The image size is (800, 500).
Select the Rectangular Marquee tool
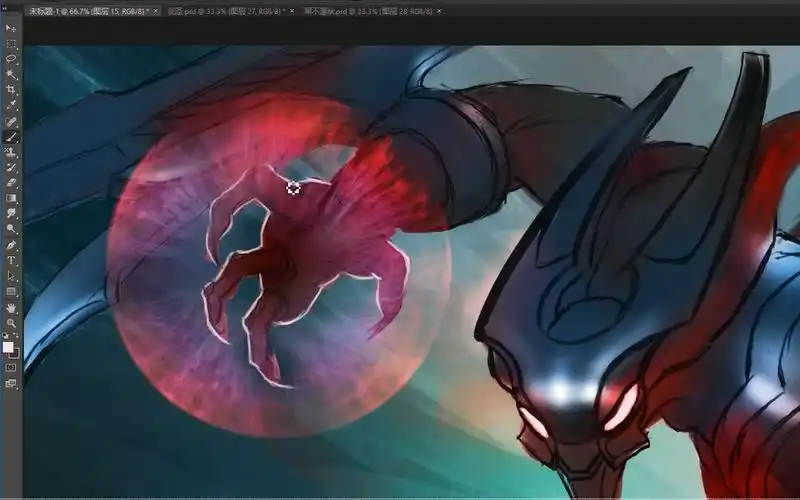tap(11, 44)
